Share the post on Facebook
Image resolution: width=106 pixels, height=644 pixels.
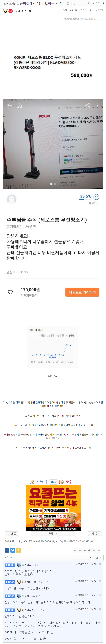(7, 550)
